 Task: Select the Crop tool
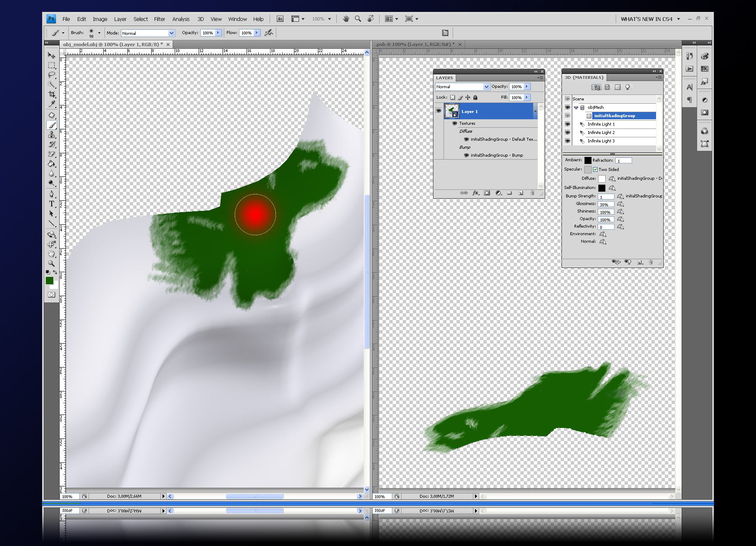(51, 94)
